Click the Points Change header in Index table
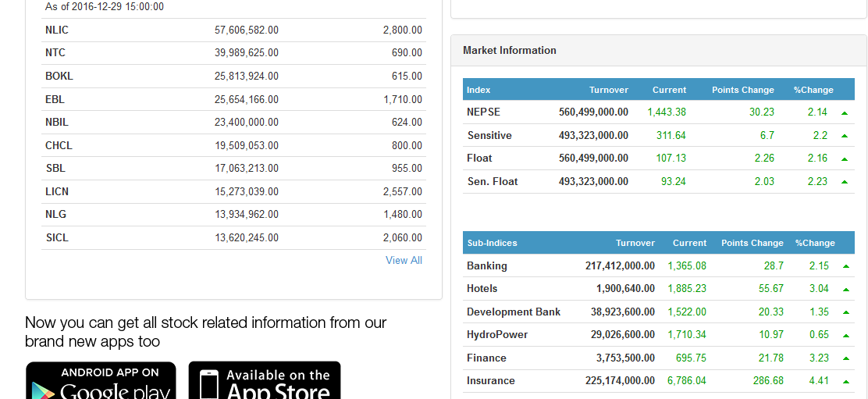 click(742, 90)
